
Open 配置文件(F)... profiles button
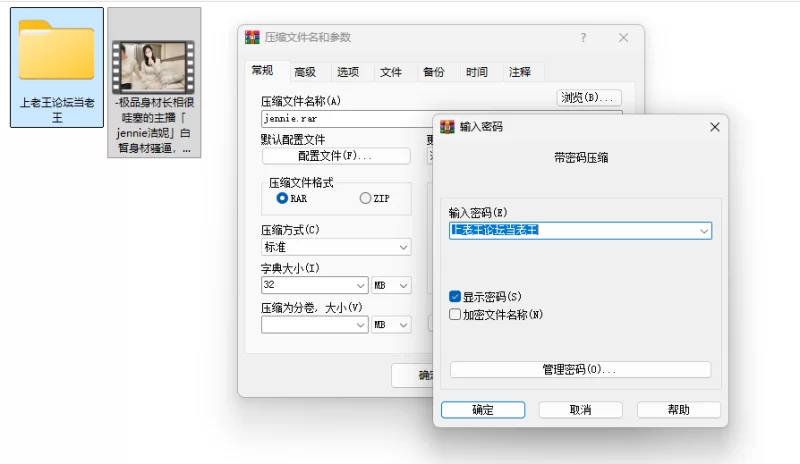[x=336, y=156]
